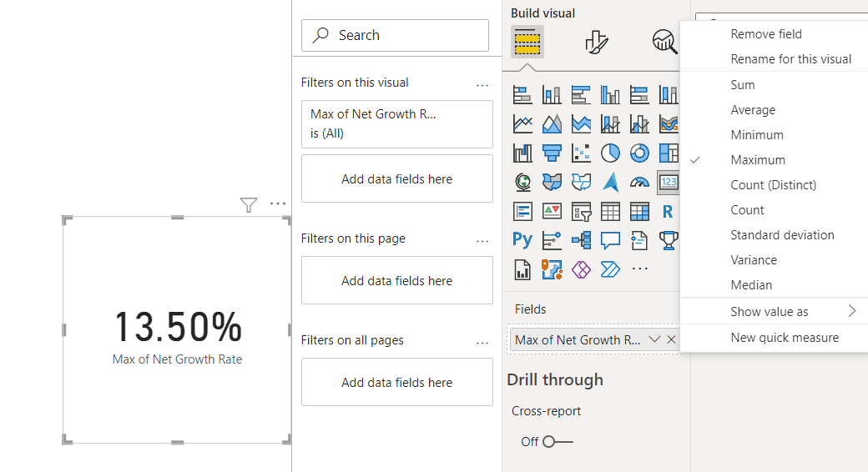
Task: Select the Donut chart visual
Action: [639, 153]
